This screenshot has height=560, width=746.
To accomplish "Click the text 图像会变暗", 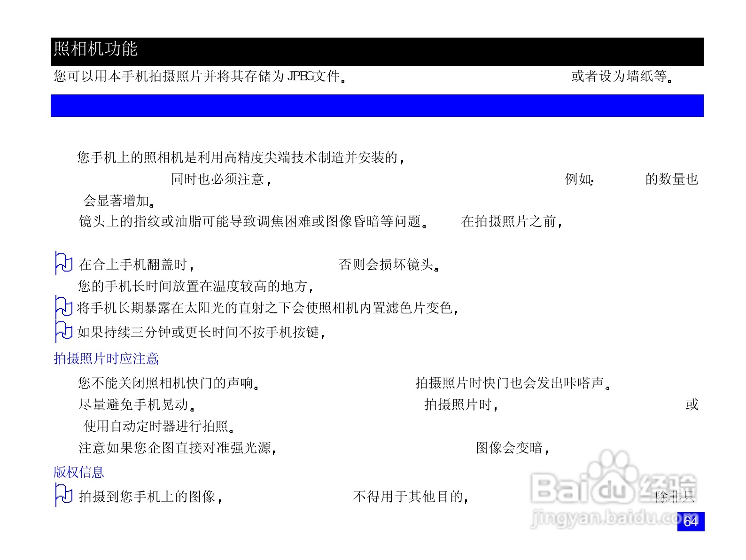I will 512,448.
